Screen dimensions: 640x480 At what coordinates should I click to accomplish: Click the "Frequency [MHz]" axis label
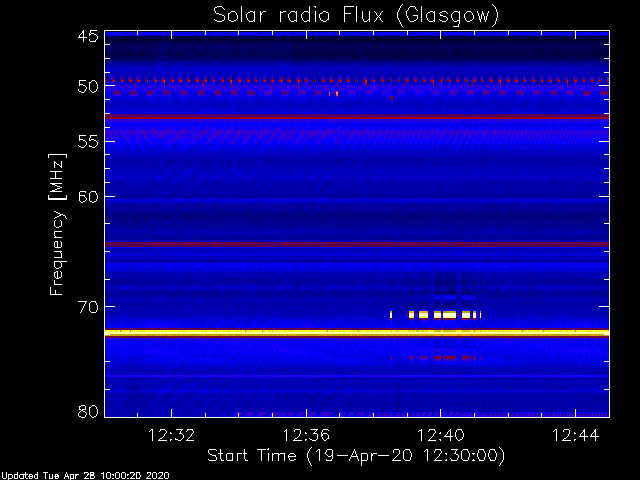[57, 224]
